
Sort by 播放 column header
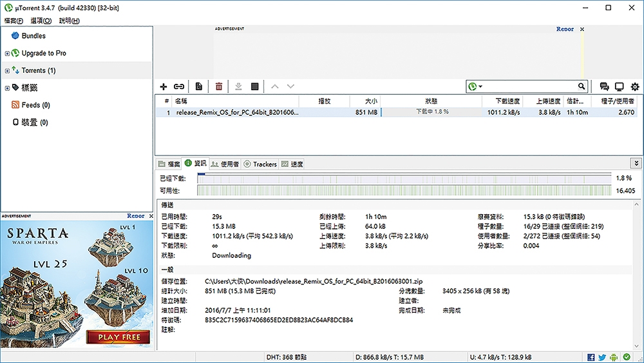325,101
